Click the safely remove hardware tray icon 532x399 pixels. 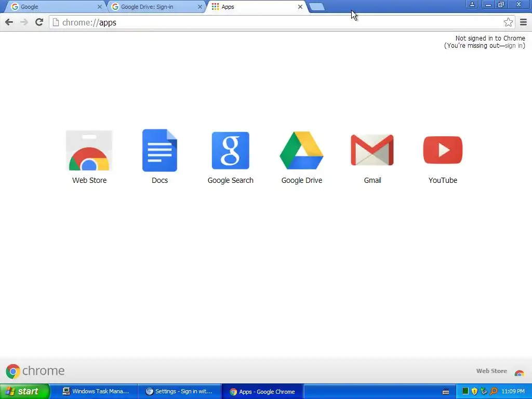click(x=484, y=391)
